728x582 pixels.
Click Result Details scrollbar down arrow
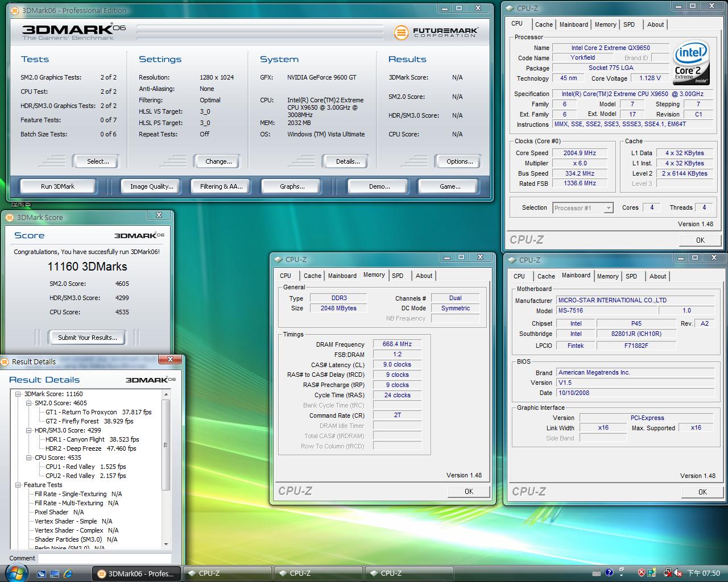point(166,544)
